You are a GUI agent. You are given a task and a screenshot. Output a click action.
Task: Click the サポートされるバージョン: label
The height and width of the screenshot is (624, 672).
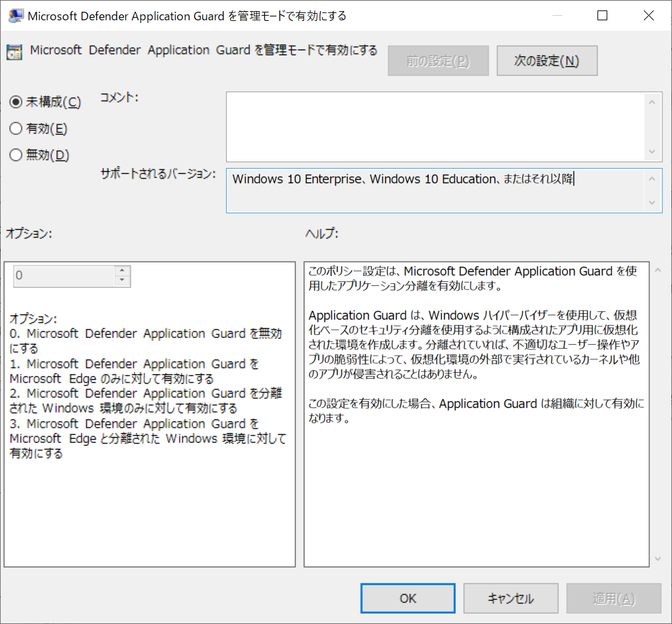[x=158, y=174]
